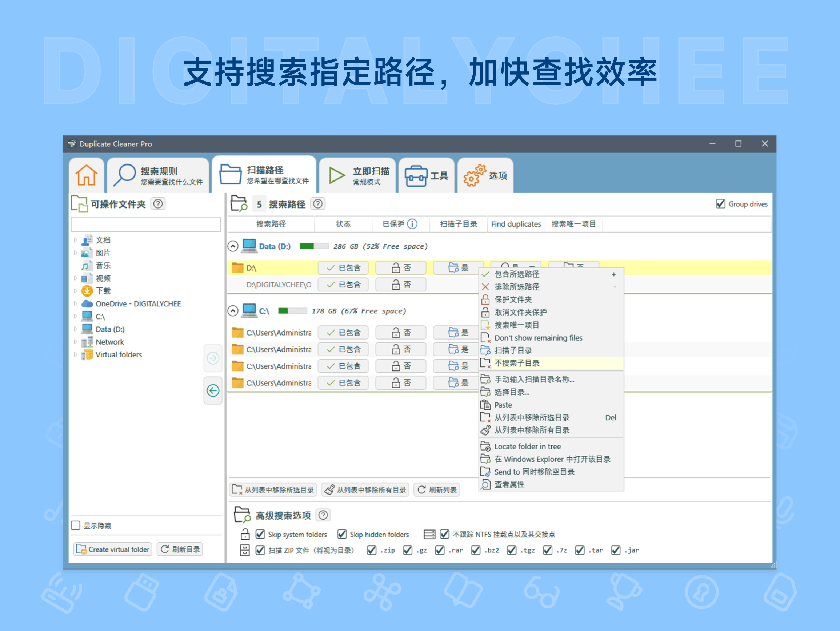Viewport: 840px width, 631px height.
Task: Select Don't show remaining files menu entry
Action: tap(551, 338)
